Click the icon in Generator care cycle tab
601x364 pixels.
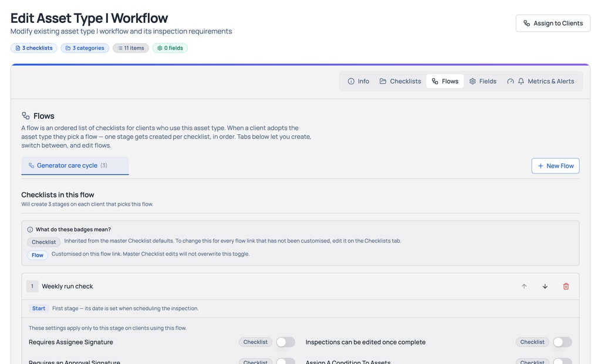32,165
